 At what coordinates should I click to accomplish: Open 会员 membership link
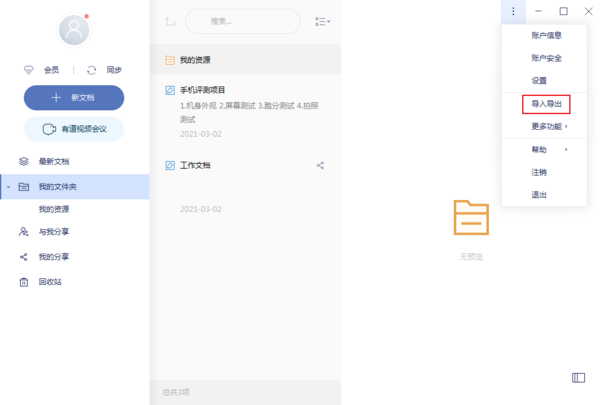point(51,70)
